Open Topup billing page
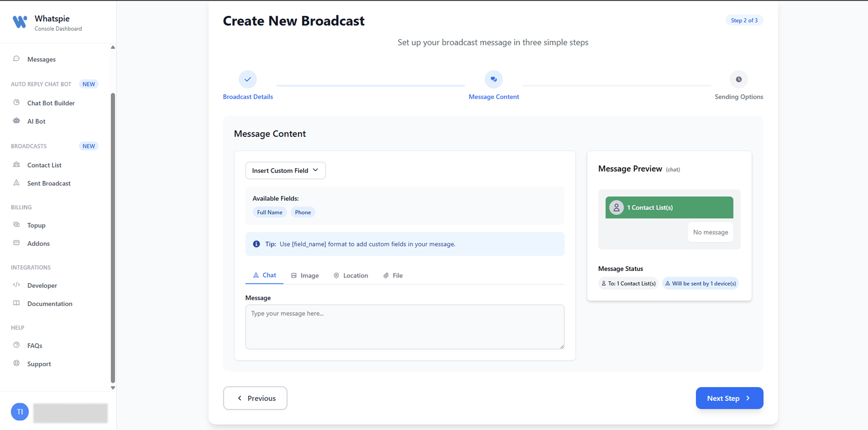Viewport: 868px width, 430px height. click(36, 225)
